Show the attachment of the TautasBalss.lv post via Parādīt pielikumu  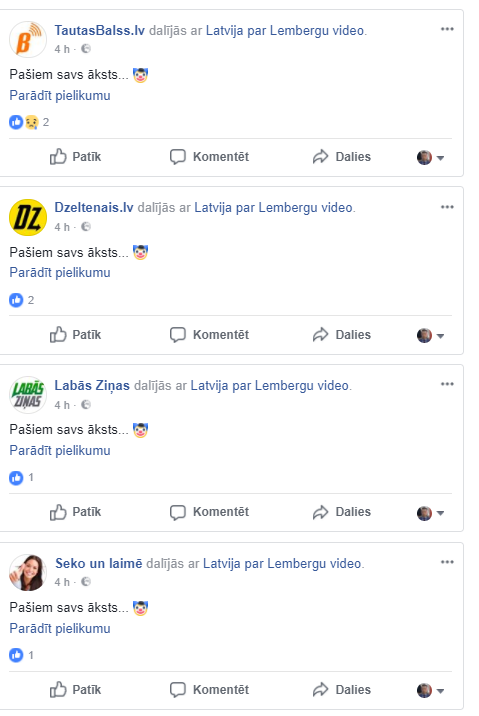[x=60, y=95]
